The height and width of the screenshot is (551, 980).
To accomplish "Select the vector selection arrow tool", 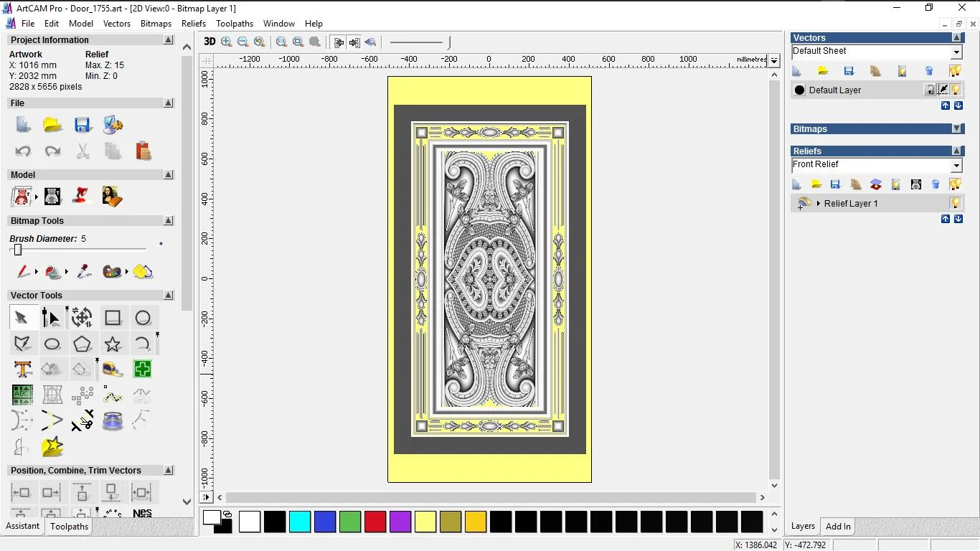I will tap(22, 317).
